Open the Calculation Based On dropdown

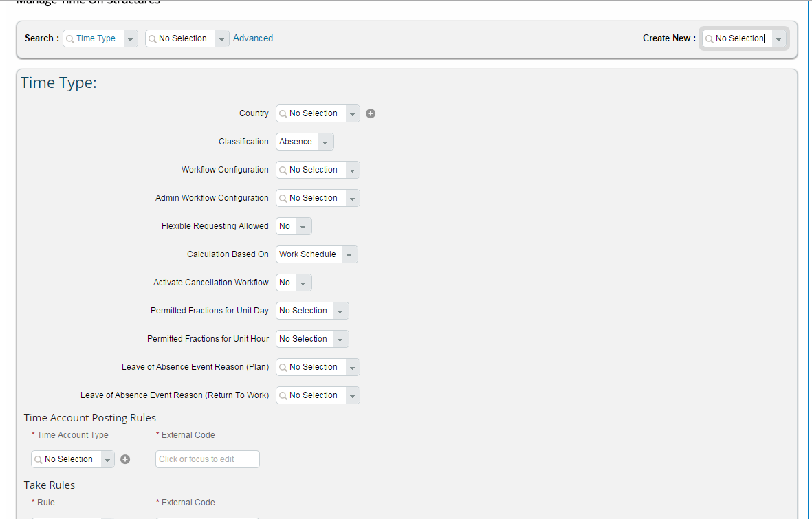349,255
